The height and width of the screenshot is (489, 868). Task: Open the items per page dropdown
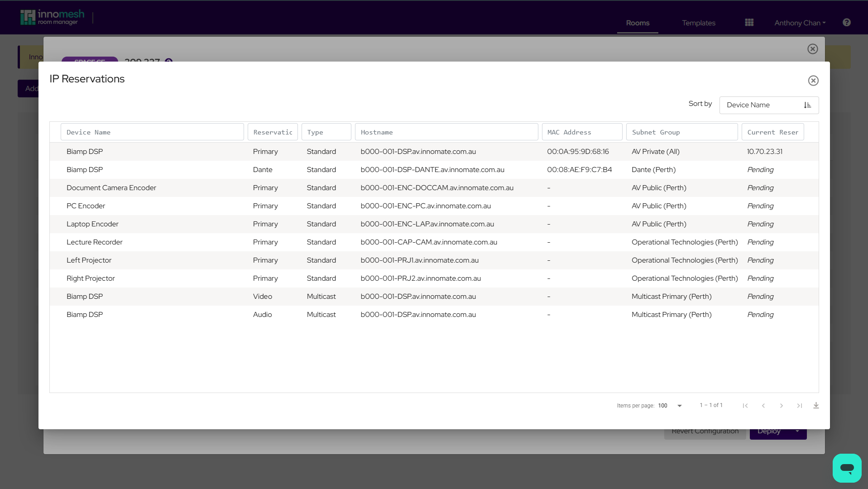tap(670, 406)
